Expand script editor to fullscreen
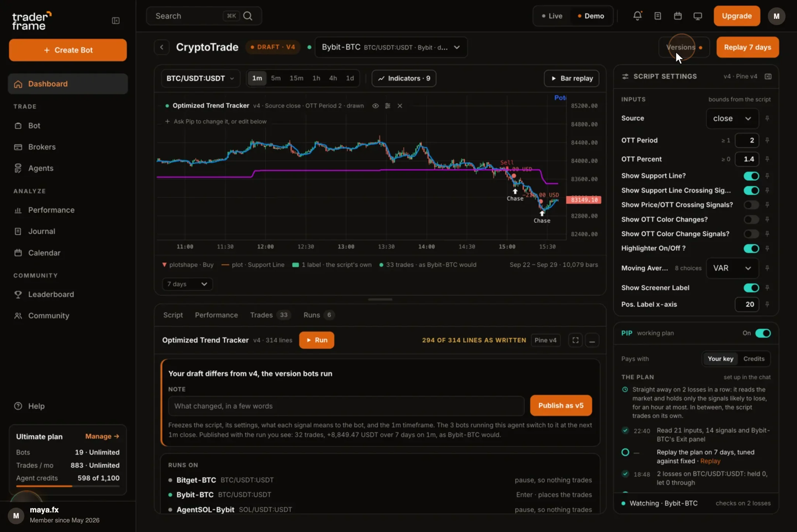Image resolution: width=797 pixels, height=532 pixels. tap(575, 340)
